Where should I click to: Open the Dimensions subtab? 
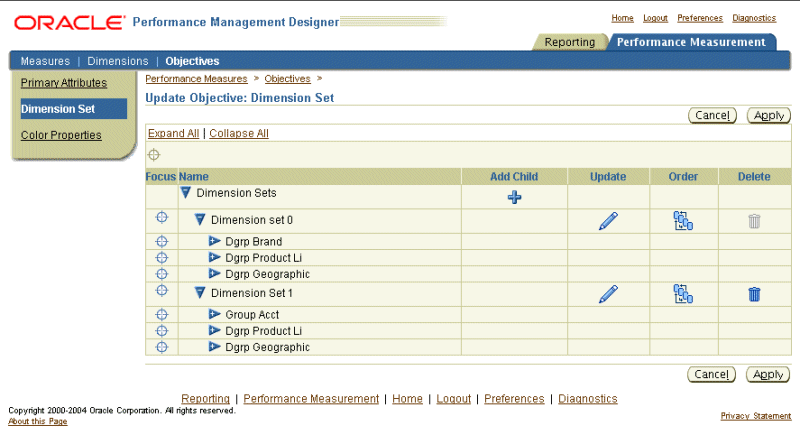click(x=118, y=61)
